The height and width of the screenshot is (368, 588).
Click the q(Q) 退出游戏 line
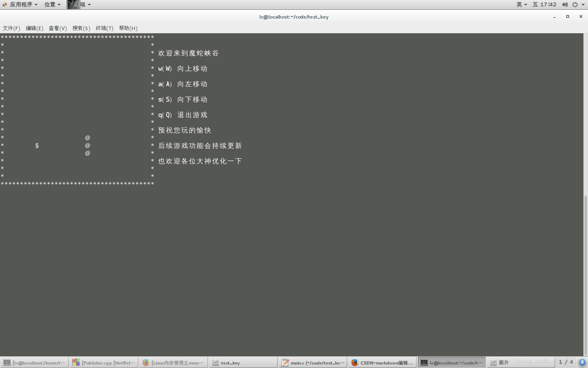[x=183, y=115]
